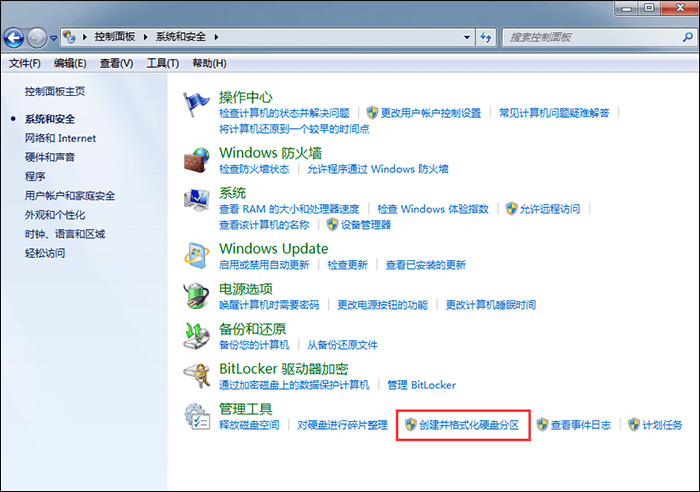Click 查看该计算机的名称 link
700x492 pixels.
click(264, 225)
